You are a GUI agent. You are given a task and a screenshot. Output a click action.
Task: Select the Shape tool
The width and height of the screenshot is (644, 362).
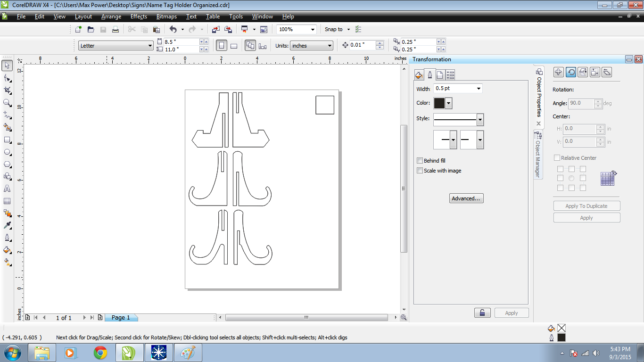[x=7, y=78]
